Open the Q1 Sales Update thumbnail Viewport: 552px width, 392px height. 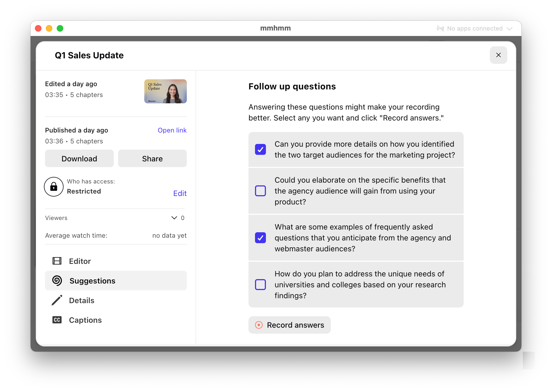tap(165, 91)
